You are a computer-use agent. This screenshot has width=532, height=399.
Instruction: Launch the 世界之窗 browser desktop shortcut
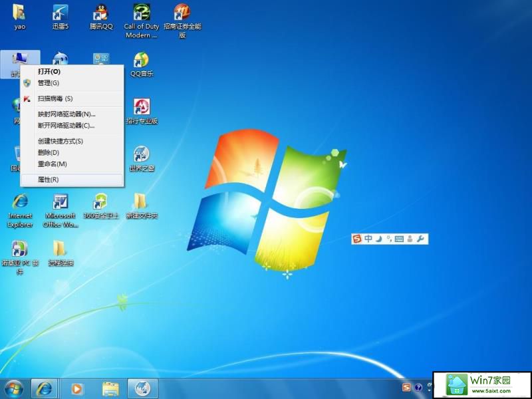click(142, 158)
